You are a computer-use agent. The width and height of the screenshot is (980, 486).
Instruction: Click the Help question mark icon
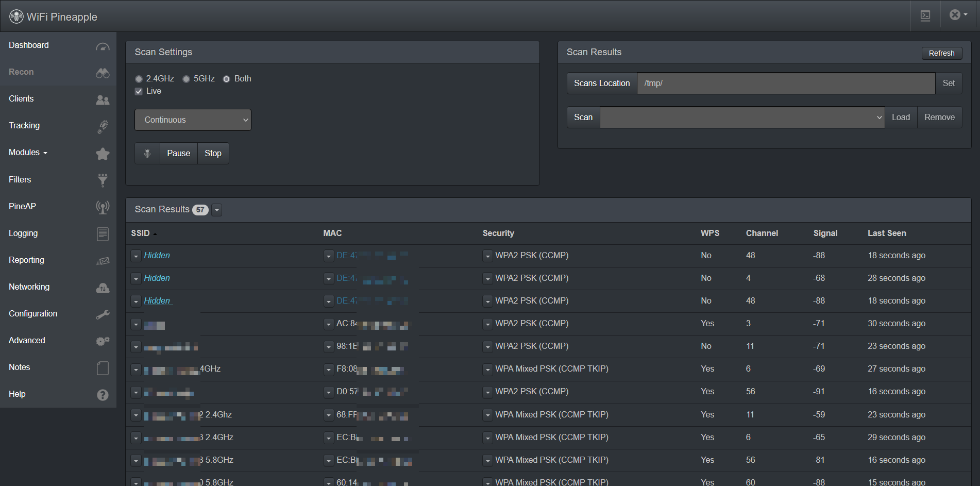(x=103, y=395)
